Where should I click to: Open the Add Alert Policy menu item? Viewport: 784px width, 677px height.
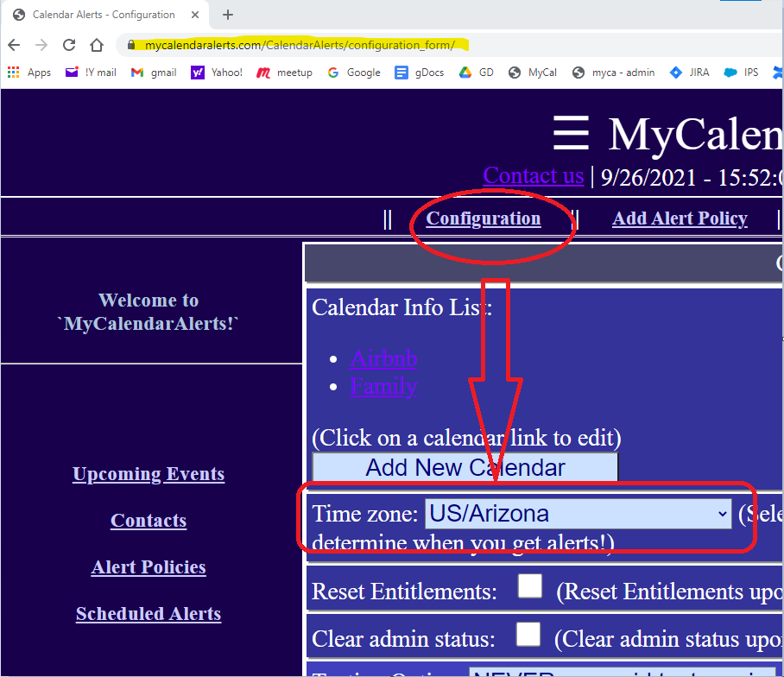tap(680, 218)
